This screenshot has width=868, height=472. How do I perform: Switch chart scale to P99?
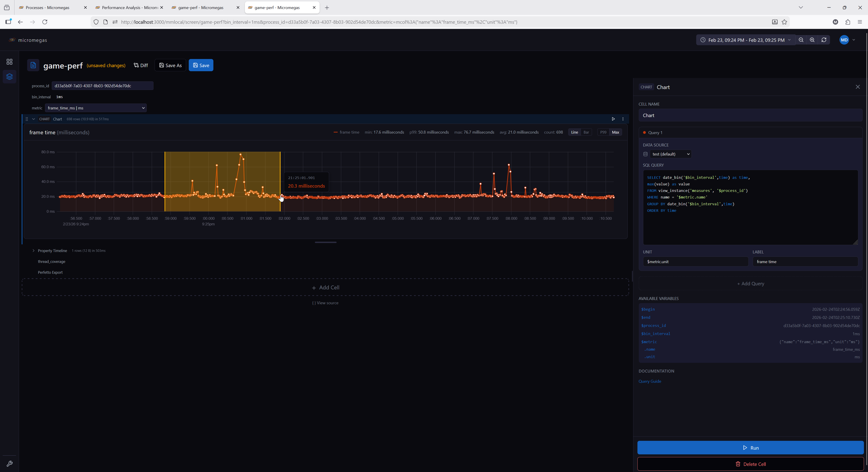click(x=603, y=132)
